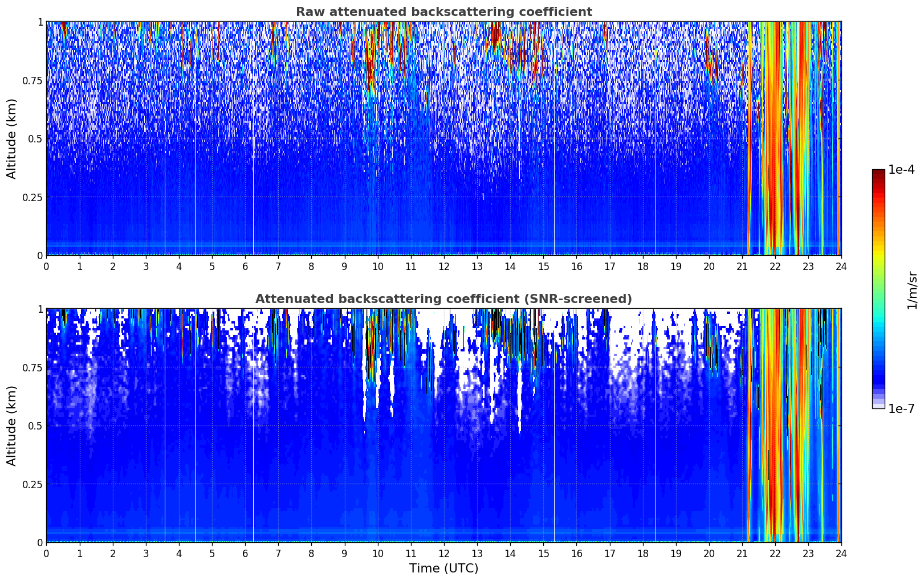The image size is (924, 581).
Task: Click the white bottom end of colorbar
Action: point(878,406)
